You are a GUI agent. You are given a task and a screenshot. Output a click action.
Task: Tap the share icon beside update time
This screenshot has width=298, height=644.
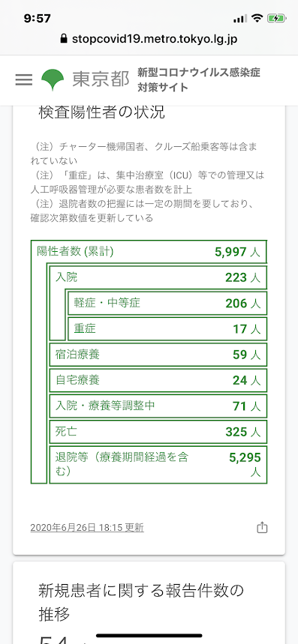(262, 527)
